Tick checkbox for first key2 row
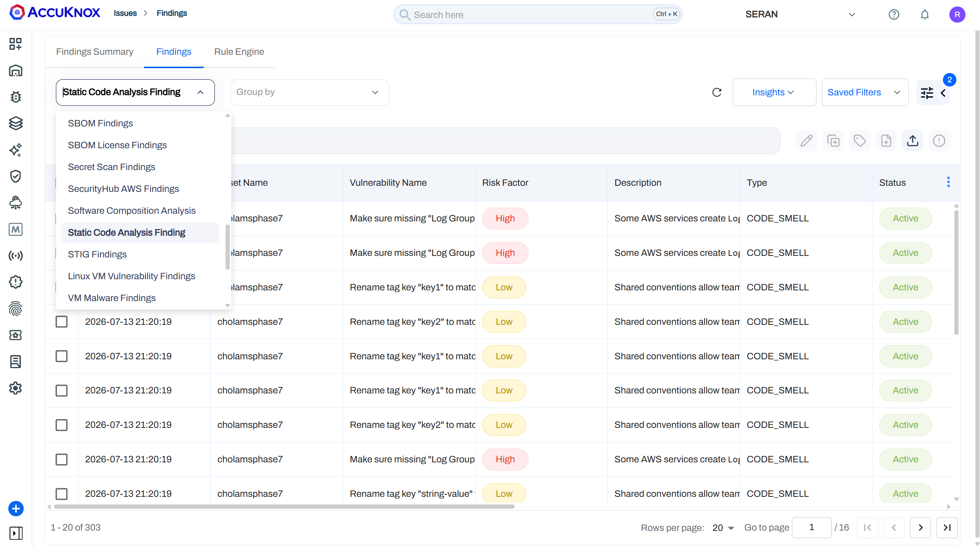Screen dimensions: 980x547 tap(61, 322)
